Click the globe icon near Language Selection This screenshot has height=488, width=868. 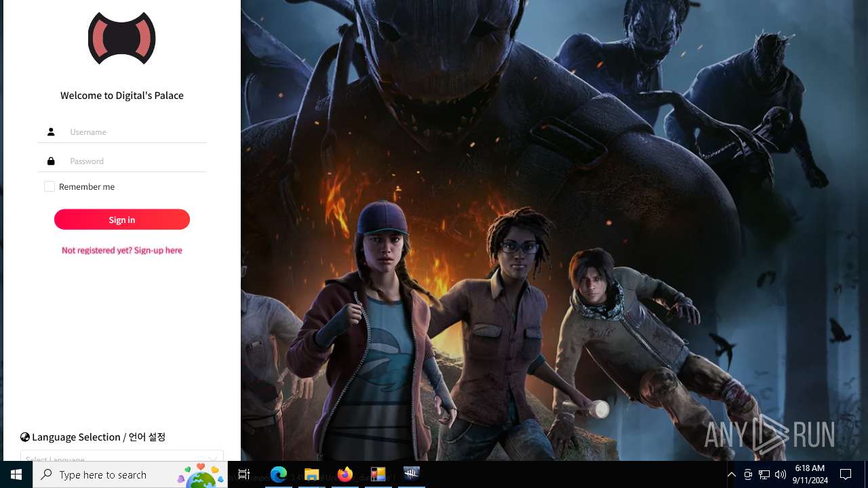[x=25, y=437]
